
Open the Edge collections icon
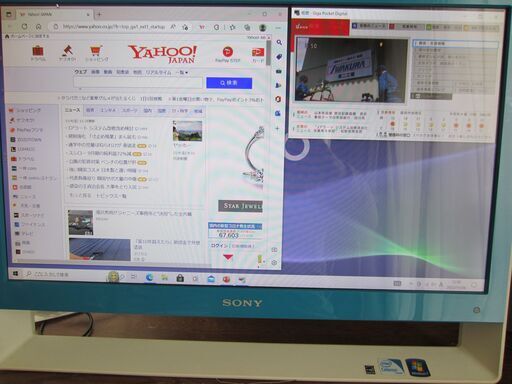(x=247, y=27)
